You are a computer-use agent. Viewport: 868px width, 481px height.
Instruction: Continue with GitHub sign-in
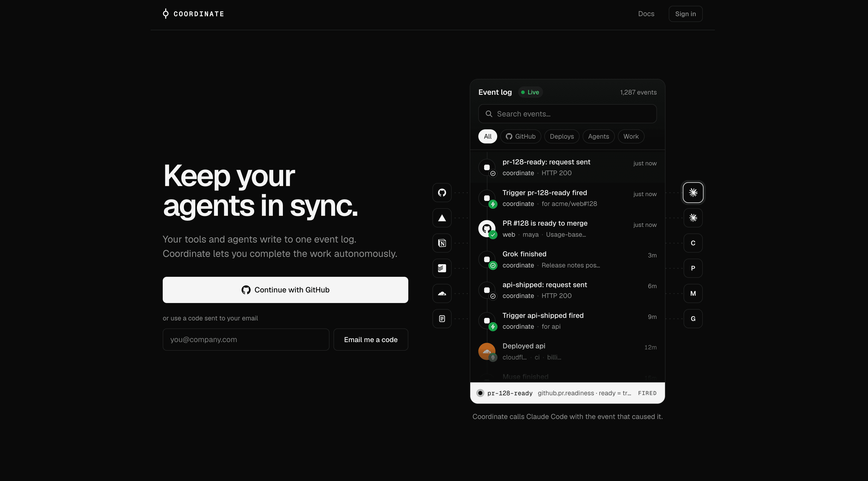pyautogui.click(x=285, y=290)
